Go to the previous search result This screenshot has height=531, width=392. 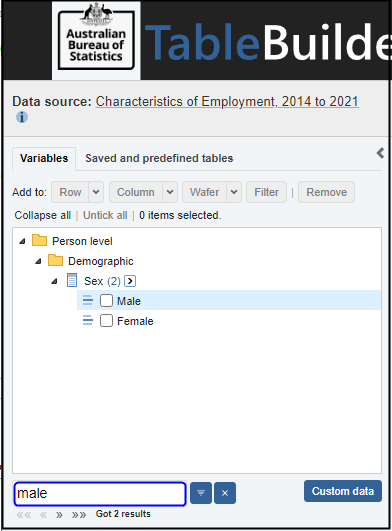(x=43, y=515)
